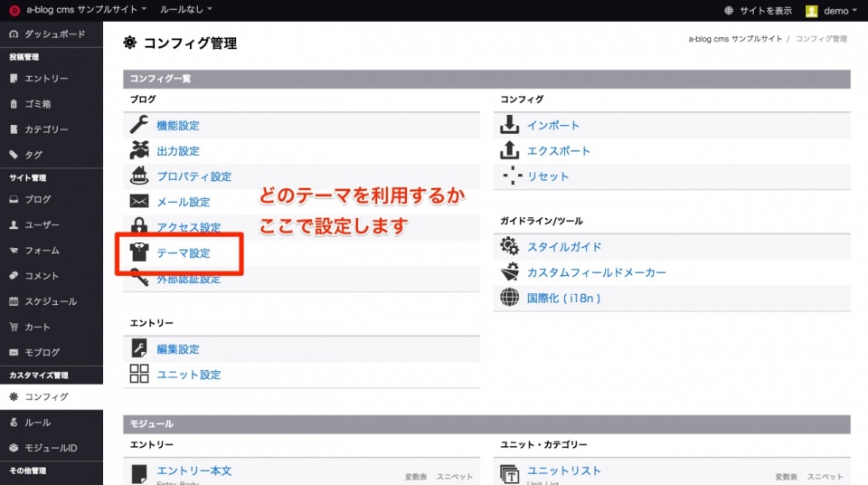Click the download icon for インポート
The image size is (868, 485).
(x=509, y=125)
